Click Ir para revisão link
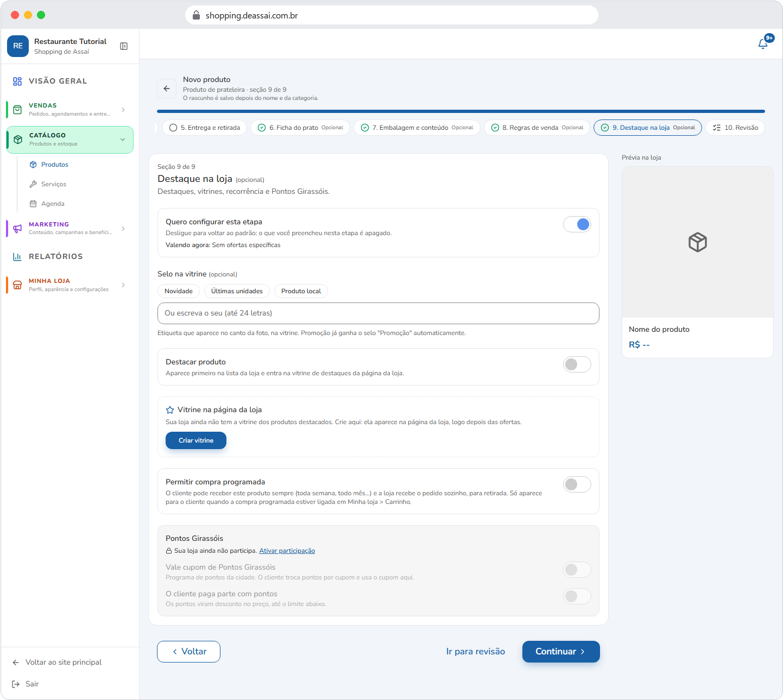This screenshot has width=783, height=700. [476, 652]
